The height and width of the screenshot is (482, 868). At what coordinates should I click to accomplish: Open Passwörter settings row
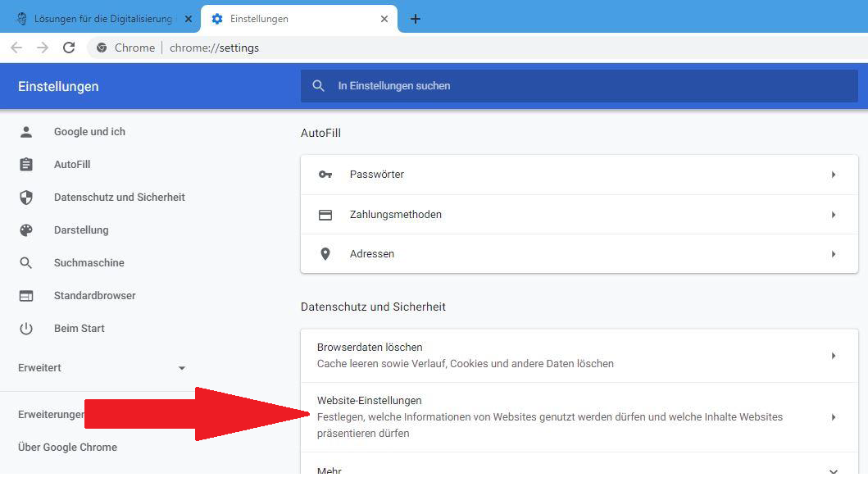(x=579, y=175)
